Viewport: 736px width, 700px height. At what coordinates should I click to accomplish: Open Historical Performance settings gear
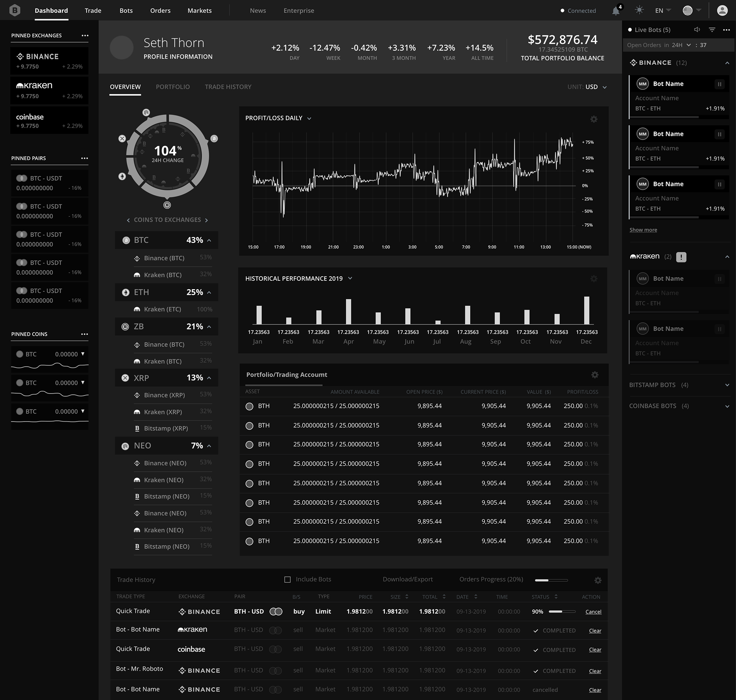pos(594,279)
